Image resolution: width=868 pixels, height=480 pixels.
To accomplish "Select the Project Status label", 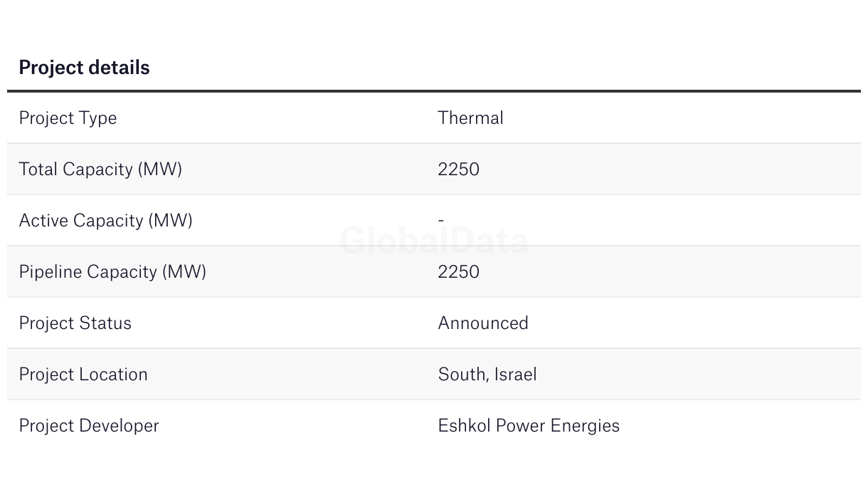I will point(75,323).
